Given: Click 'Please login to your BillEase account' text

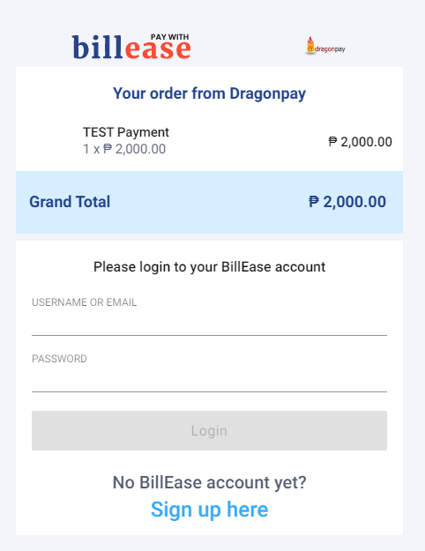Looking at the screenshot, I should (x=209, y=267).
